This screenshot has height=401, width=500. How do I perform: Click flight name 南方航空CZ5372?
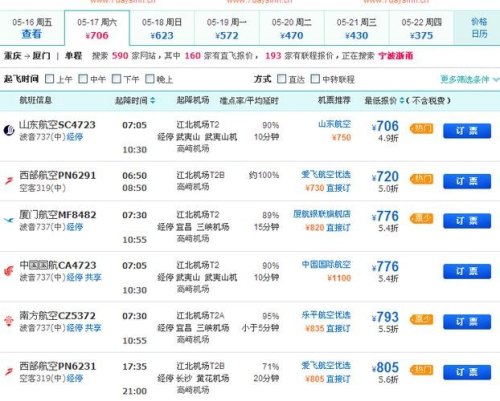pos(57,316)
